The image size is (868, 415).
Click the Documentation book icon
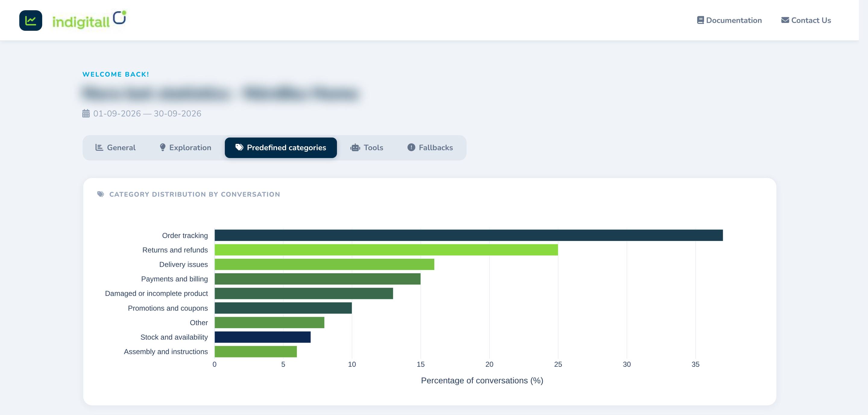700,20
